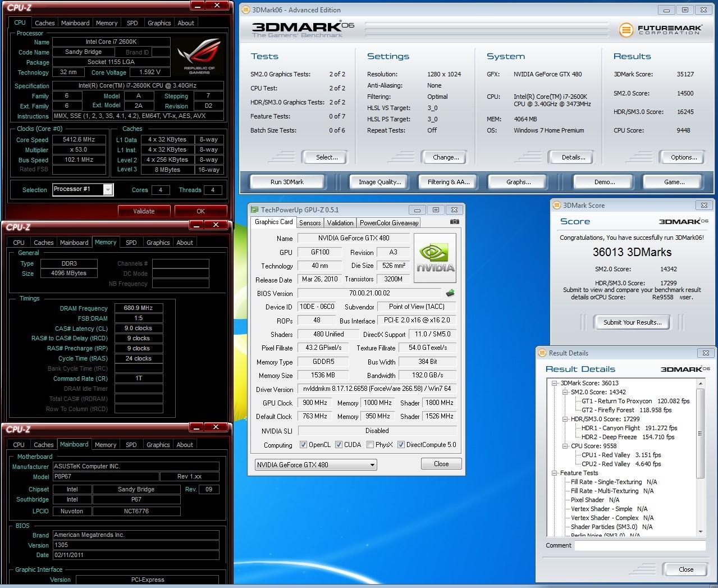The image size is (718, 588).
Task: Open the GPU selection dropdown in GPU-Z
Action: tap(316, 464)
